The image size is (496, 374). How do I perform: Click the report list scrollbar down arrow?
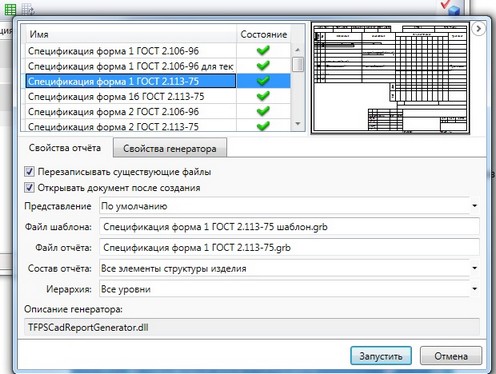(298, 124)
